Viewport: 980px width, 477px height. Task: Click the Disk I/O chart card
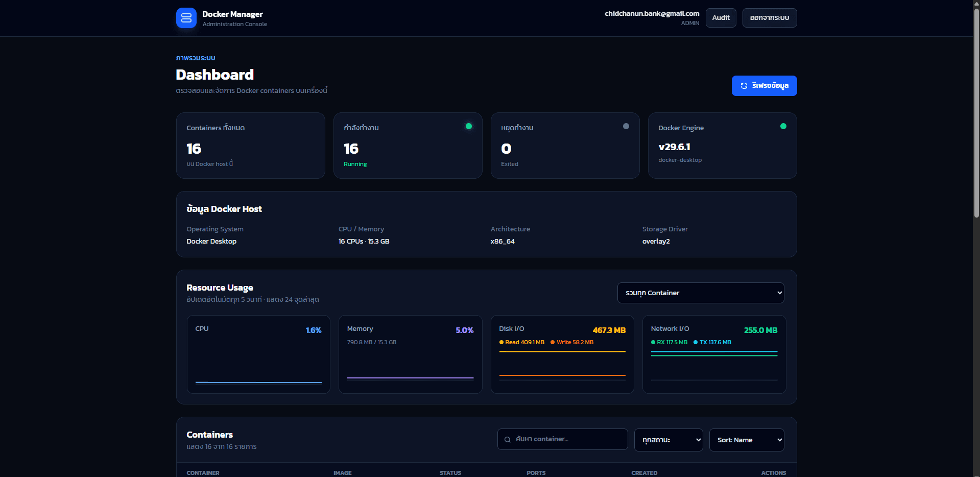562,354
